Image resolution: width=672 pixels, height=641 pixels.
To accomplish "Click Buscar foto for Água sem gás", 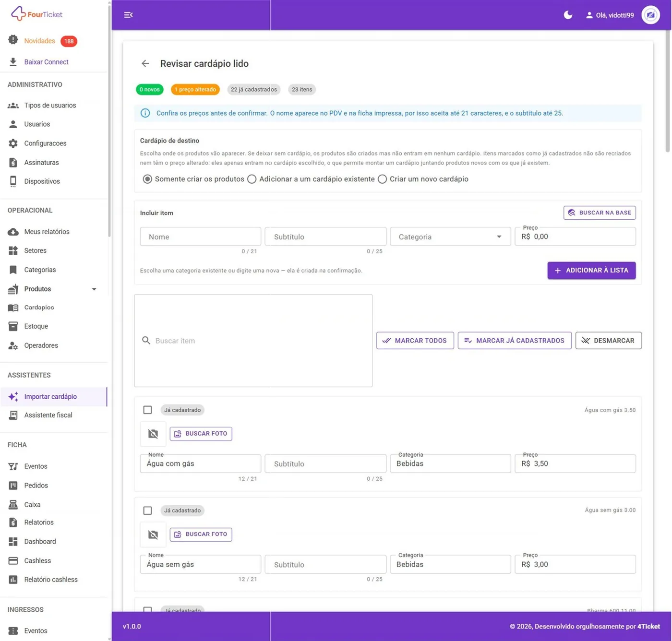I will (x=201, y=534).
